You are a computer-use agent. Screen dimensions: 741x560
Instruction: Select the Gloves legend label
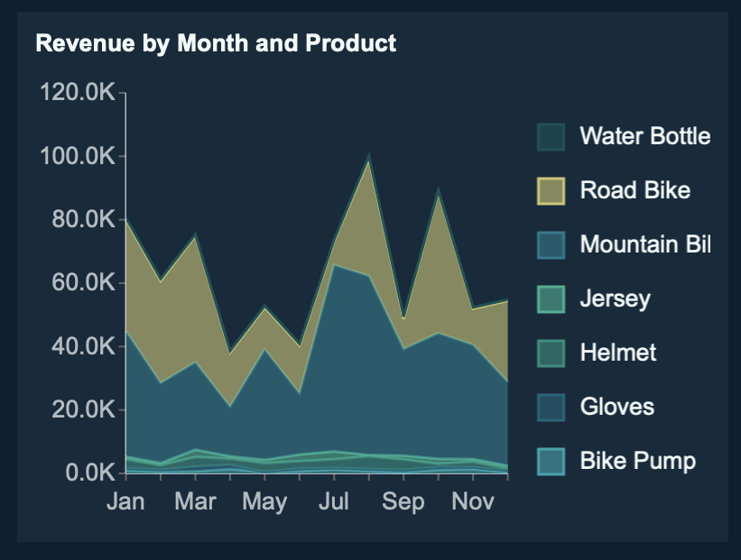click(x=616, y=408)
